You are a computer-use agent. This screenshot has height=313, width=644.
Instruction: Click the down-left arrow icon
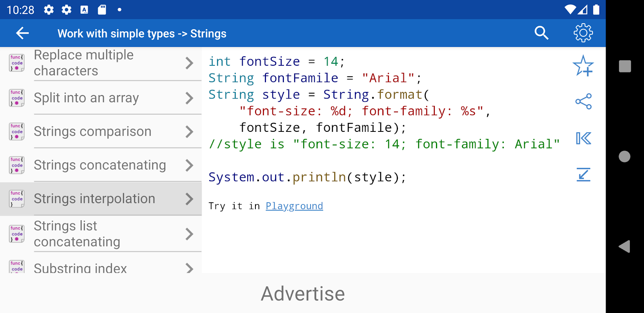(x=583, y=174)
